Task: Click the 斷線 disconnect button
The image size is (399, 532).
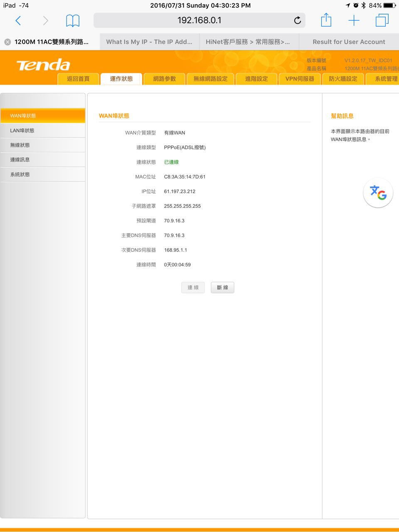Action: [222, 288]
